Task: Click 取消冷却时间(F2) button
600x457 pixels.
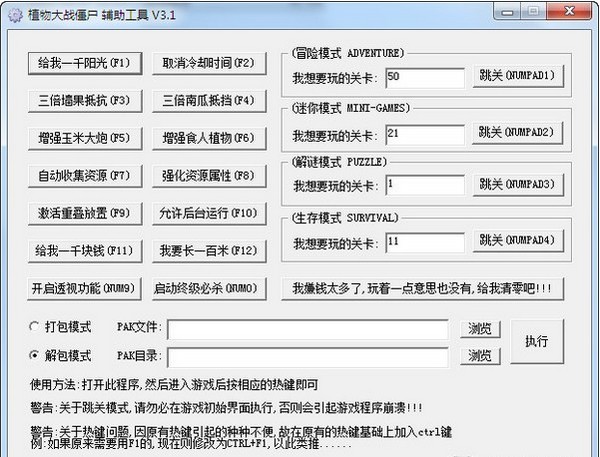Action: click(x=209, y=63)
